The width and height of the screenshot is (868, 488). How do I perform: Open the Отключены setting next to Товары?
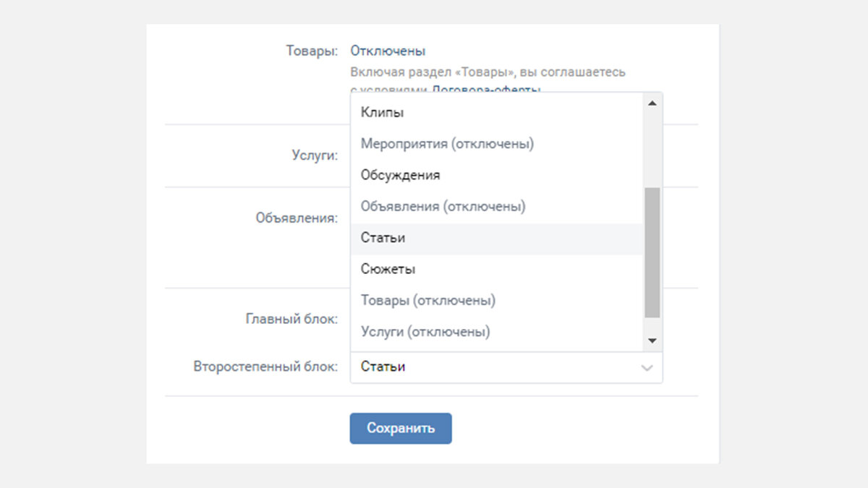pyautogui.click(x=388, y=51)
